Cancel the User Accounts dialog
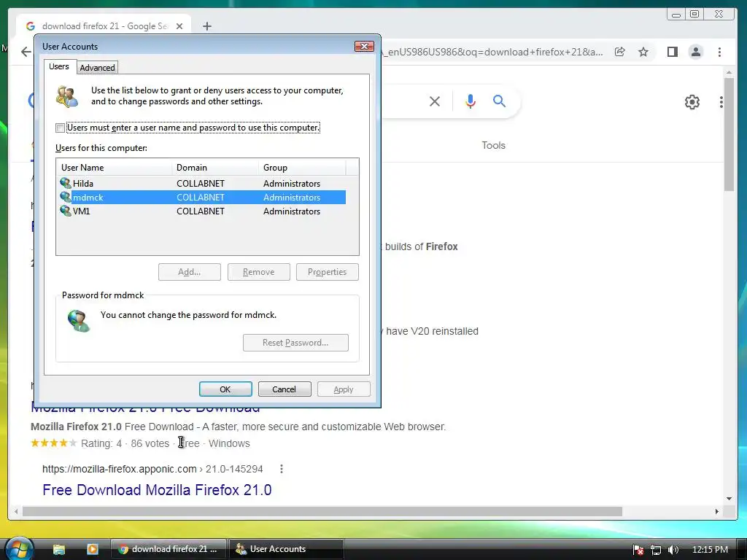This screenshot has height=560, width=747. pyautogui.click(x=285, y=389)
